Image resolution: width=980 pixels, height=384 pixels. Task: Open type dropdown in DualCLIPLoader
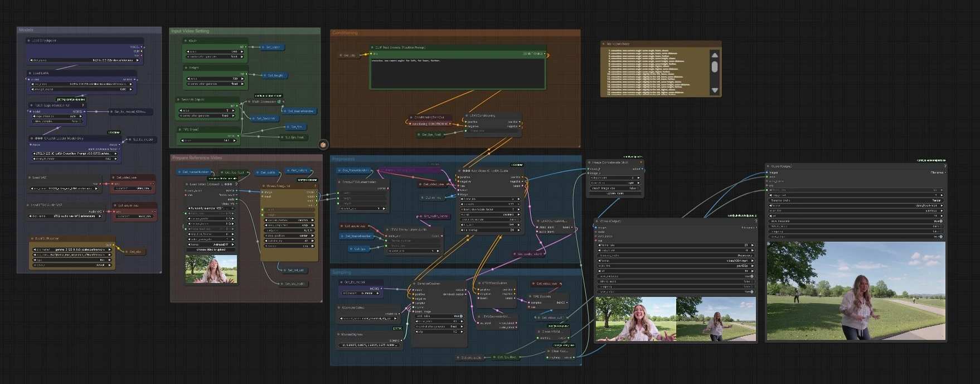coord(72,260)
